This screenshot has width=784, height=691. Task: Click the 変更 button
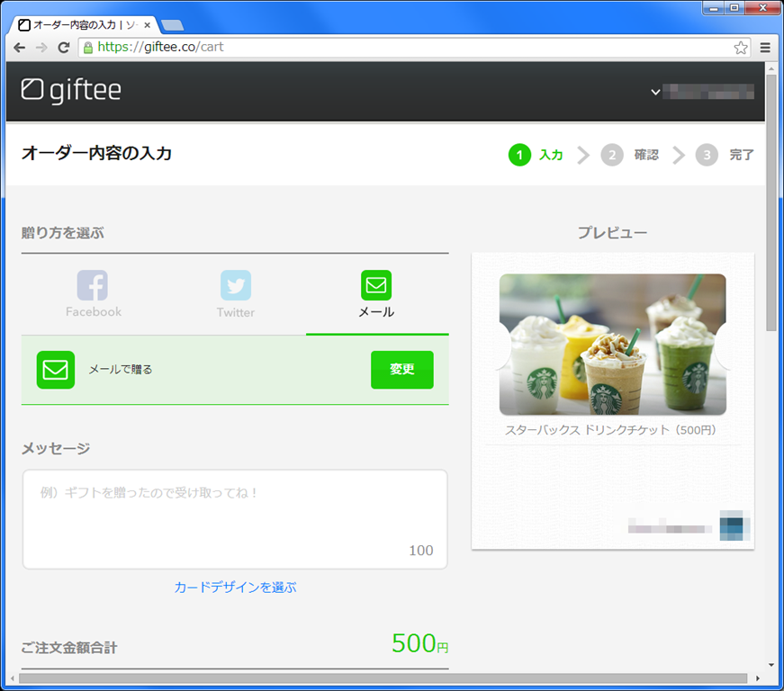(x=402, y=370)
